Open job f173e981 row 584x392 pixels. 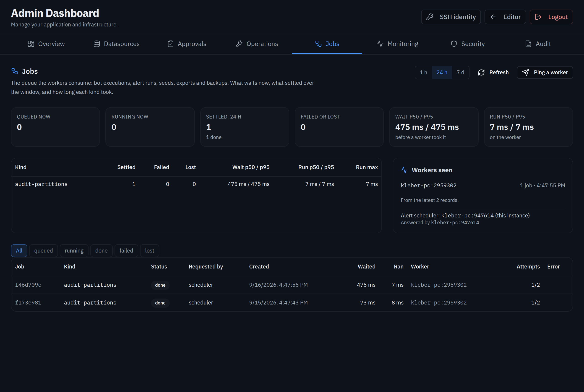pos(292,302)
